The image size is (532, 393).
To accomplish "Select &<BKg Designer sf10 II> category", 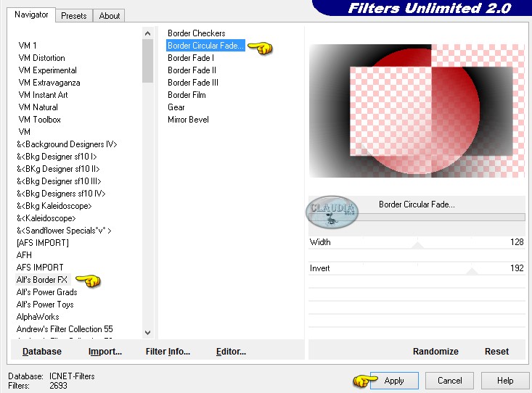I will pyautogui.click(x=58, y=169).
